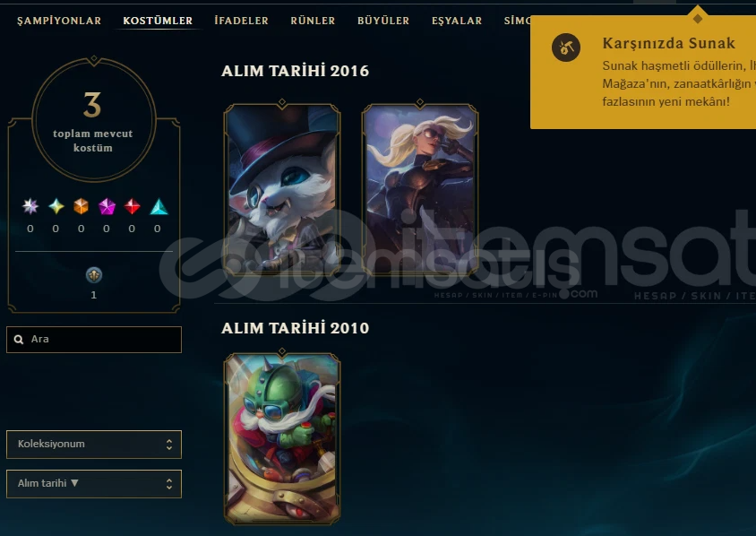Open the Alım tarihi sort dropdown

coord(94,484)
